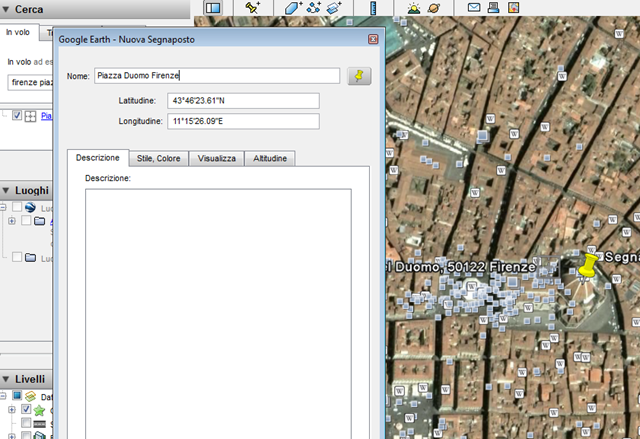Open the Stile, Colore tab
The height and width of the screenshot is (439, 640).
tap(159, 158)
